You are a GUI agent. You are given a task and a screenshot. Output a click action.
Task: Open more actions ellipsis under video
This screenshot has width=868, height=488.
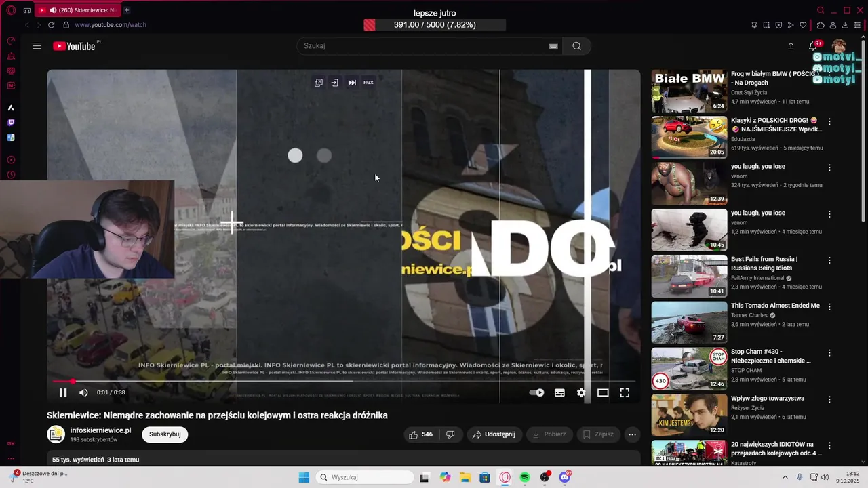(x=632, y=434)
